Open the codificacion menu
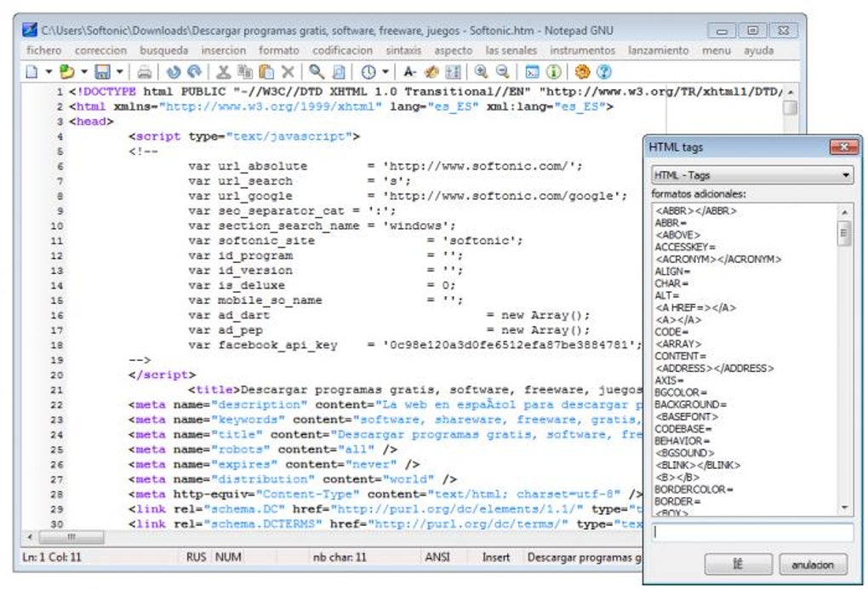868x589 pixels. [343, 50]
